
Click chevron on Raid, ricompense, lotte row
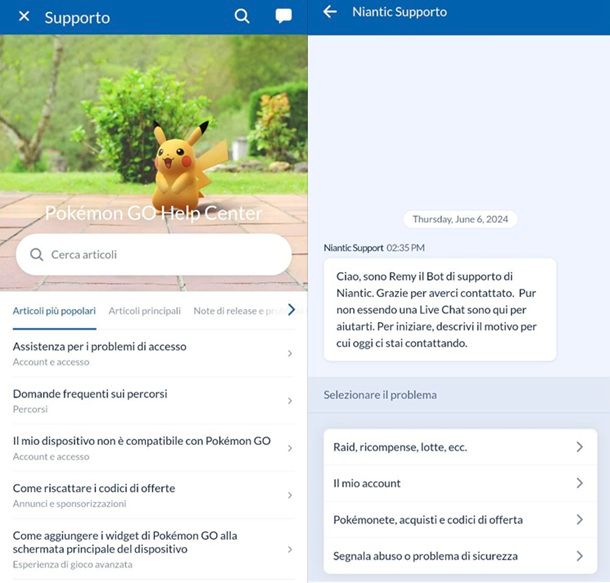[x=580, y=447]
